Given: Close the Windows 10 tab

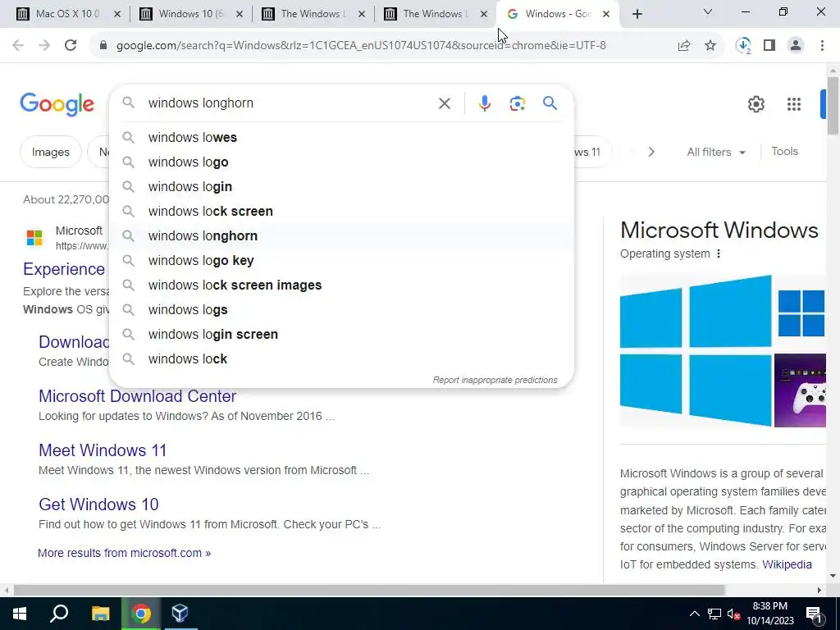Looking at the screenshot, I should pos(240,15).
